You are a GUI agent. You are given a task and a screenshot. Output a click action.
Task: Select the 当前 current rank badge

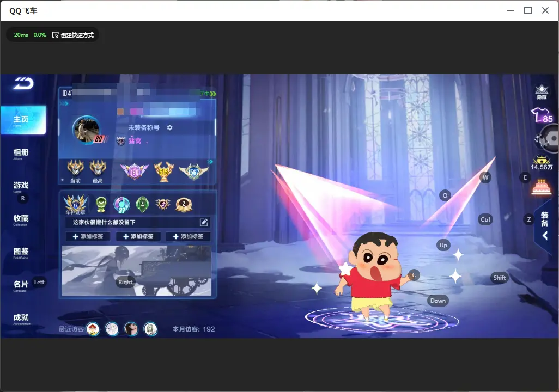(75, 171)
